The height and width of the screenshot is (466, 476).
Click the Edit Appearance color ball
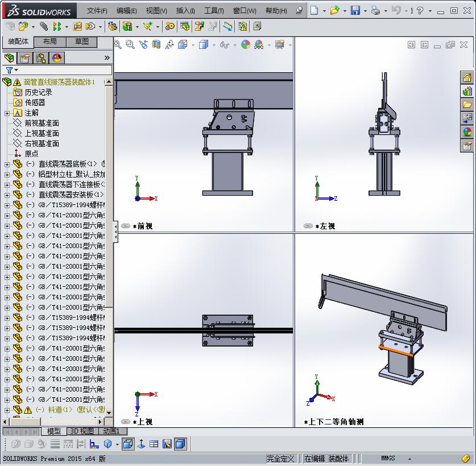(x=245, y=45)
